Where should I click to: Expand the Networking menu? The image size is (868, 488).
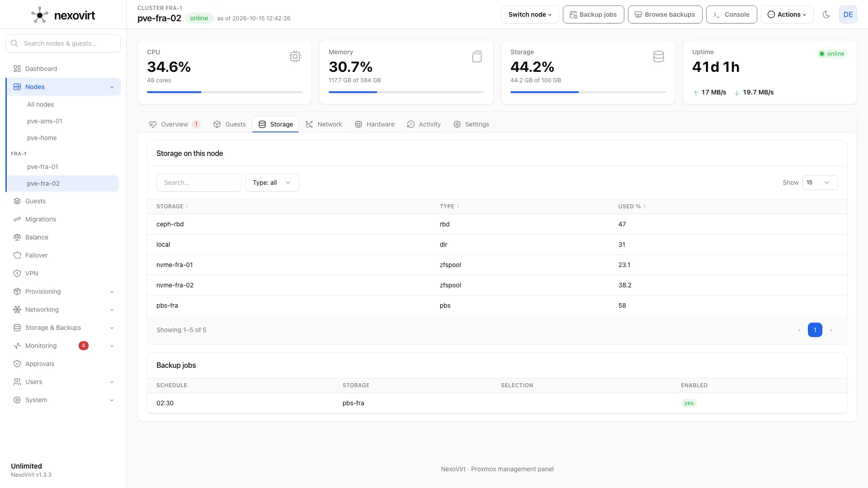pyautogui.click(x=63, y=310)
